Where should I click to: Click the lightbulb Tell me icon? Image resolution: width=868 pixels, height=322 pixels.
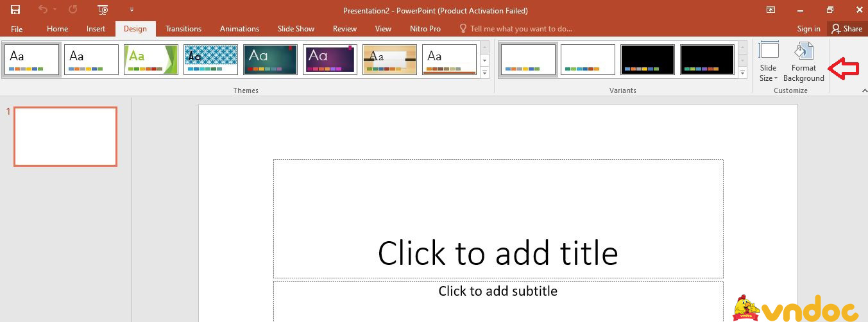click(463, 28)
